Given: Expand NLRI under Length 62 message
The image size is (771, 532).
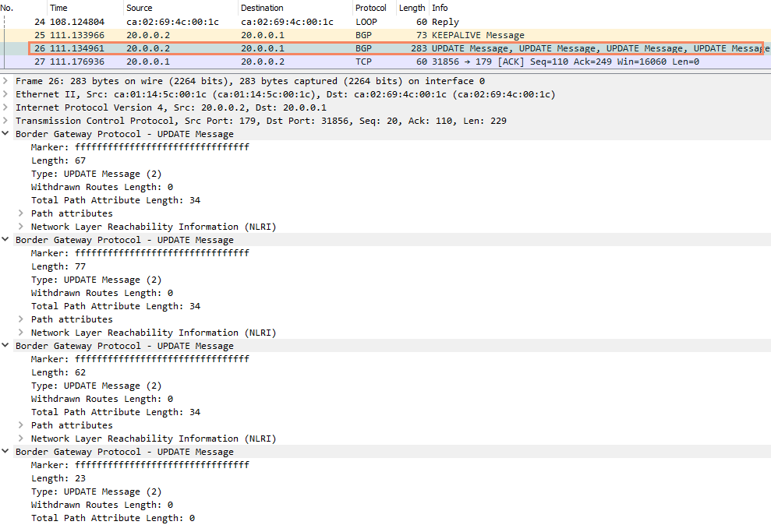Looking at the screenshot, I should coord(20,439).
